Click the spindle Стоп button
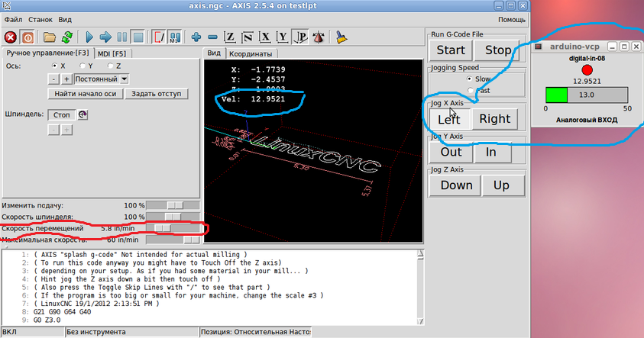The width and height of the screenshot is (644, 338). (x=62, y=115)
